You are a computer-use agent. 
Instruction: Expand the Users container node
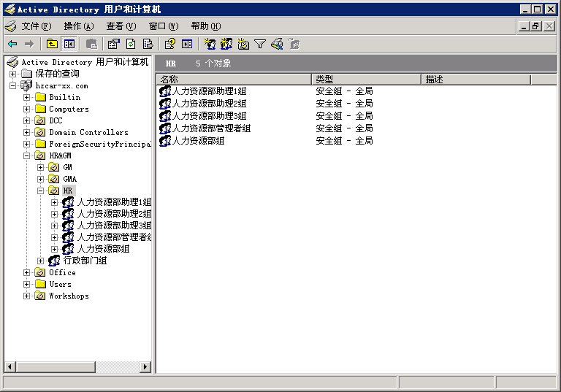pos(27,284)
